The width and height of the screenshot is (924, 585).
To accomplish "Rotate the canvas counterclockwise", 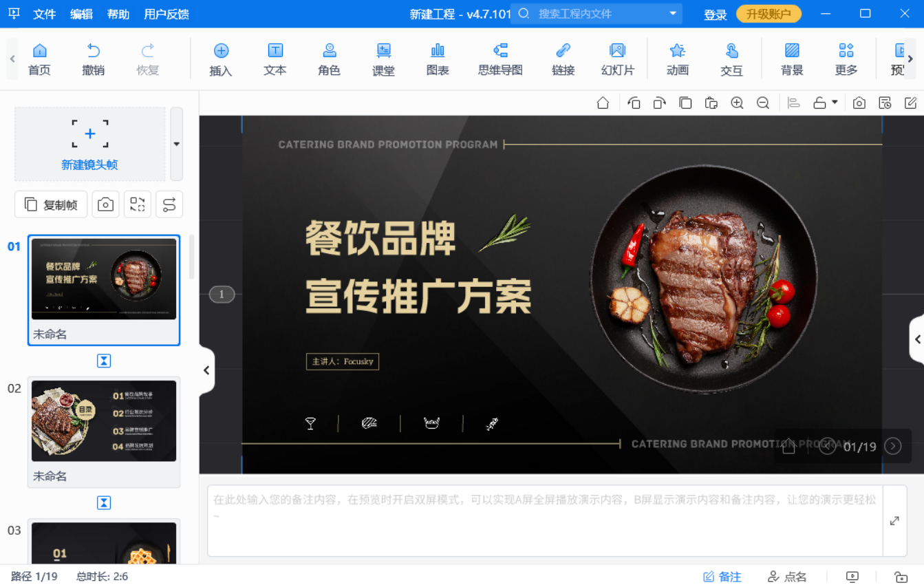I will click(634, 103).
